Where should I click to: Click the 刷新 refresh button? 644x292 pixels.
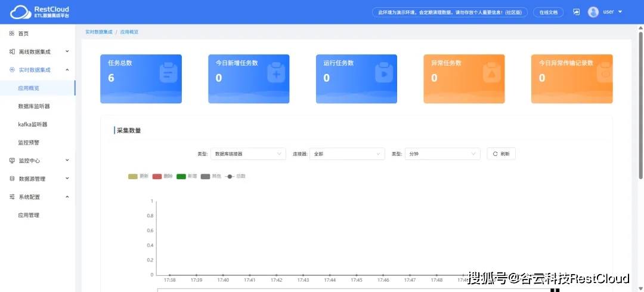[501, 154]
